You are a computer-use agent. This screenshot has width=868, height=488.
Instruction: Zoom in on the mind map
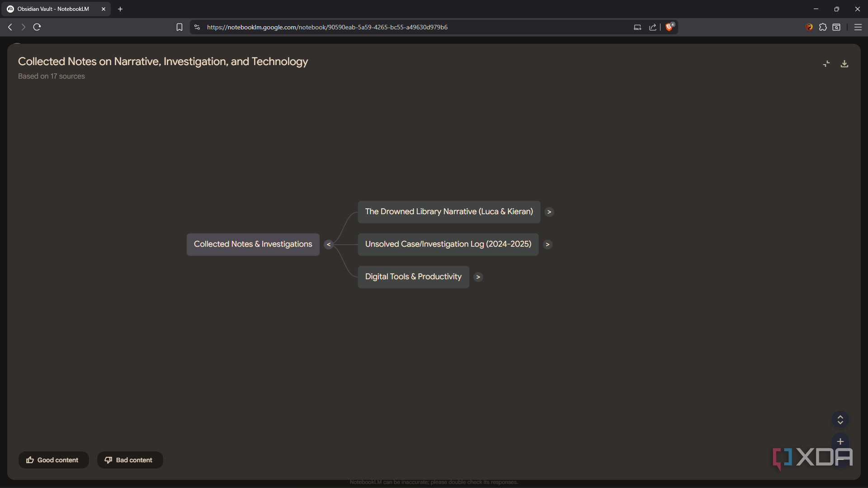pos(840,441)
